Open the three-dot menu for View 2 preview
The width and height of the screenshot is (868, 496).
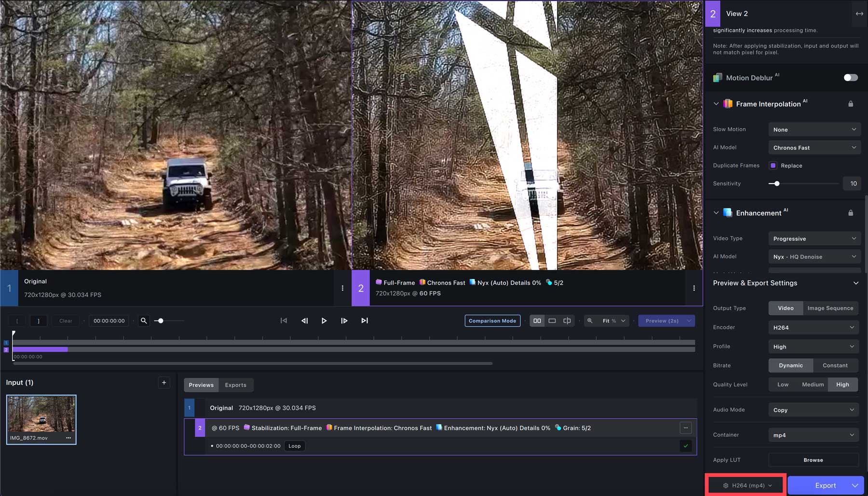pos(694,288)
